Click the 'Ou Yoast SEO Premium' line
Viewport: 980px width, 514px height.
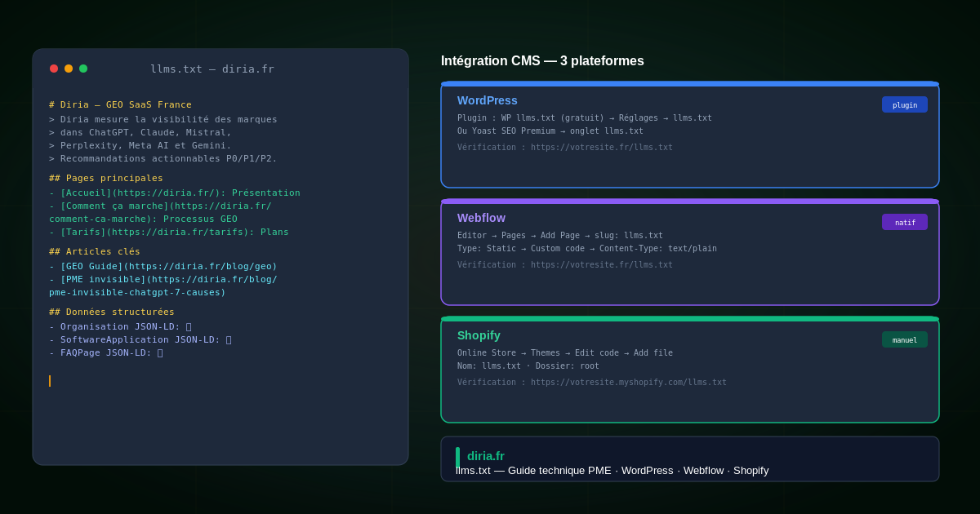click(550, 131)
